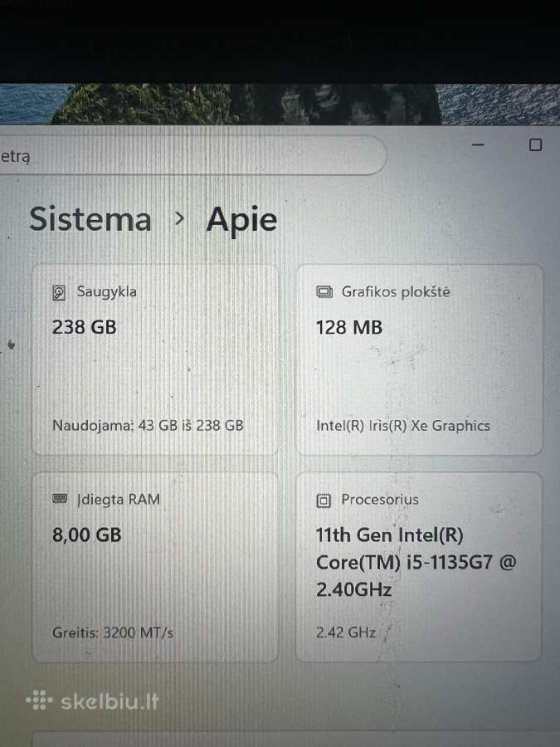
Task: Select the Apie breadcrumb heading
Action: pos(241,220)
